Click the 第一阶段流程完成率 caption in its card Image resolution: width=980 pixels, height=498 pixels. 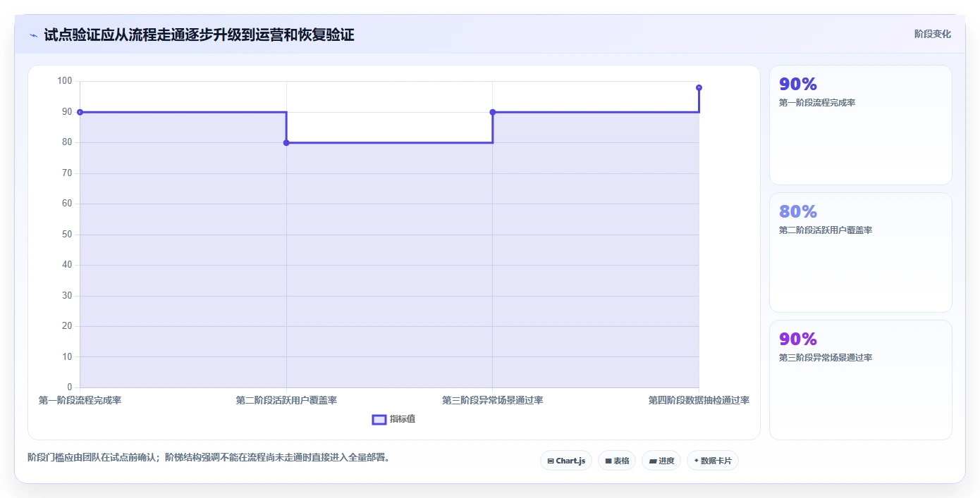coord(816,103)
